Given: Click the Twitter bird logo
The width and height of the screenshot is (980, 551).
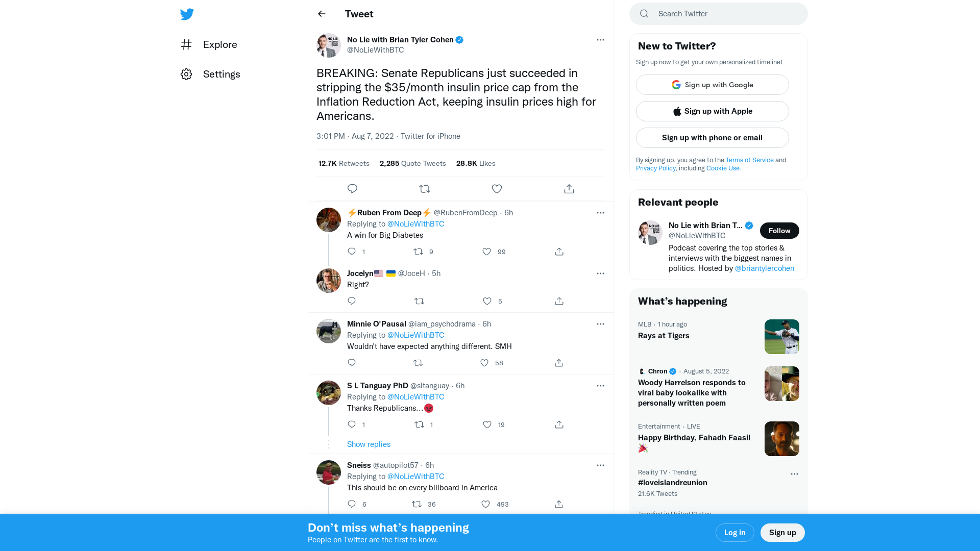Looking at the screenshot, I should [187, 14].
